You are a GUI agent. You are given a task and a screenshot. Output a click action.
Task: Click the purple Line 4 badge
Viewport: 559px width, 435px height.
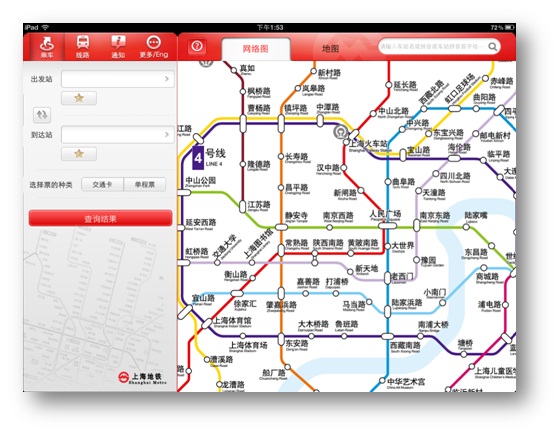[198, 158]
